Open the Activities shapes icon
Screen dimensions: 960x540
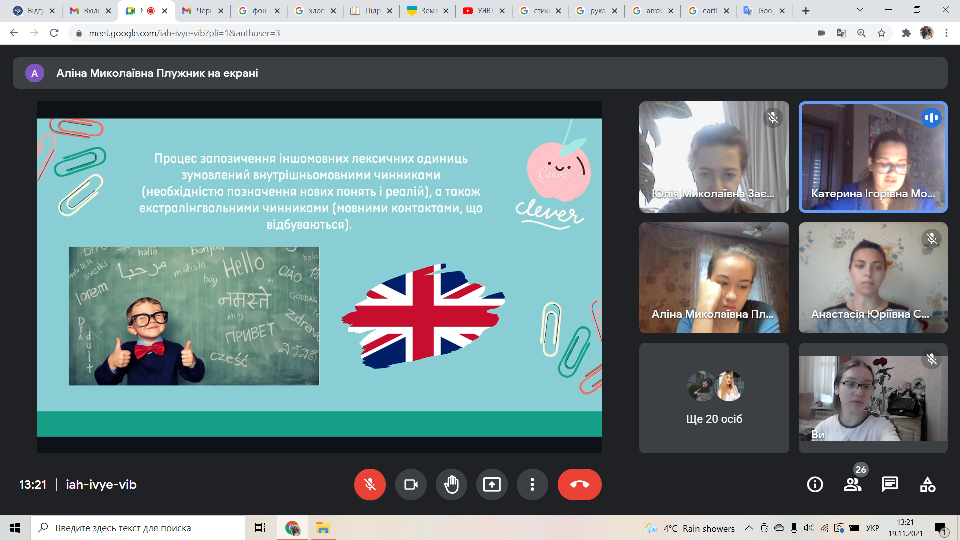coord(927,484)
